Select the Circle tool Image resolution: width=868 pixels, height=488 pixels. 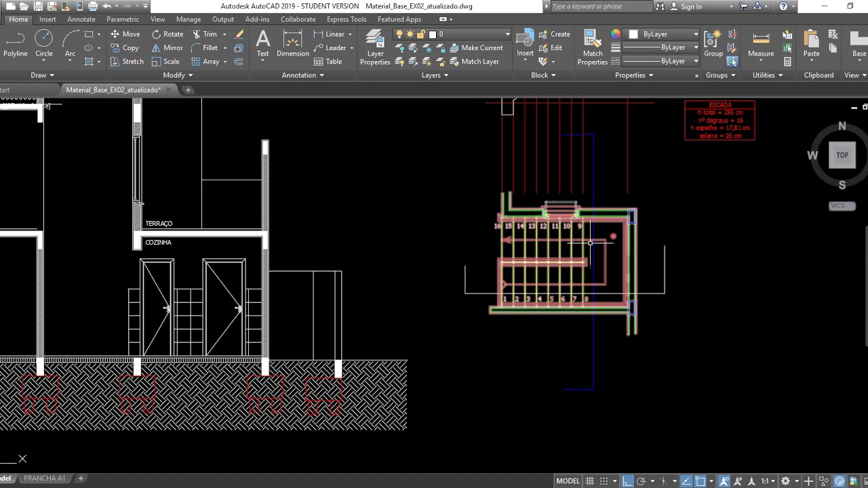(43, 44)
